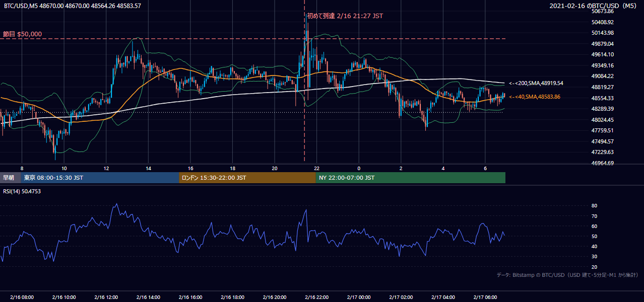Screen dimensions: 644x302
Task: Select the 東京 08:00-15:30 JST session bar
Action: coord(100,178)
